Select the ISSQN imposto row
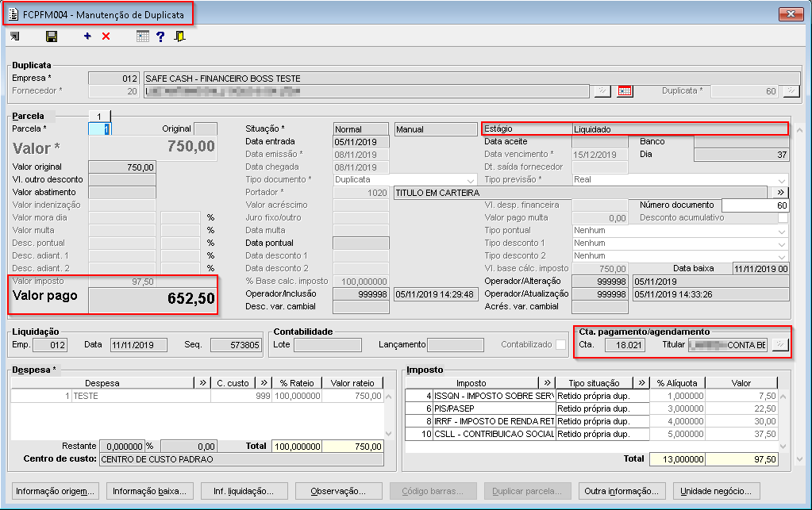The width and height of the screenshot is (812, 510). 591,397
